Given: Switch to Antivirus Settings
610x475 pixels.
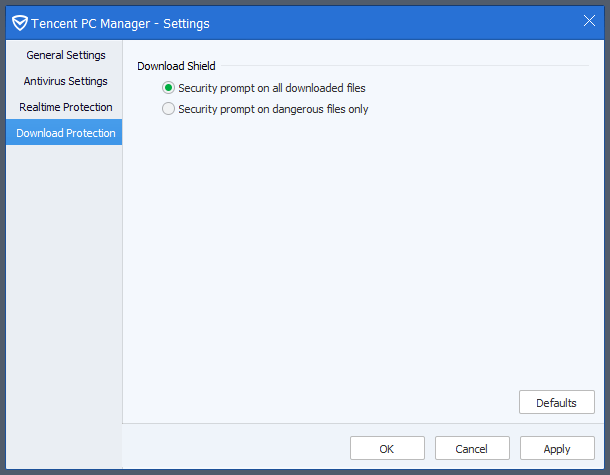Looking at the screenshot, I should click(x=65, y=81).
